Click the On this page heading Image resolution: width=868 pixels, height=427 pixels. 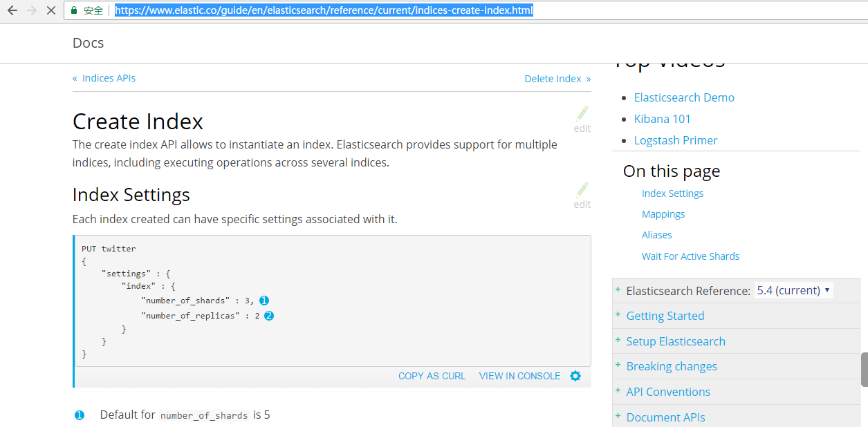pos(672,171)
